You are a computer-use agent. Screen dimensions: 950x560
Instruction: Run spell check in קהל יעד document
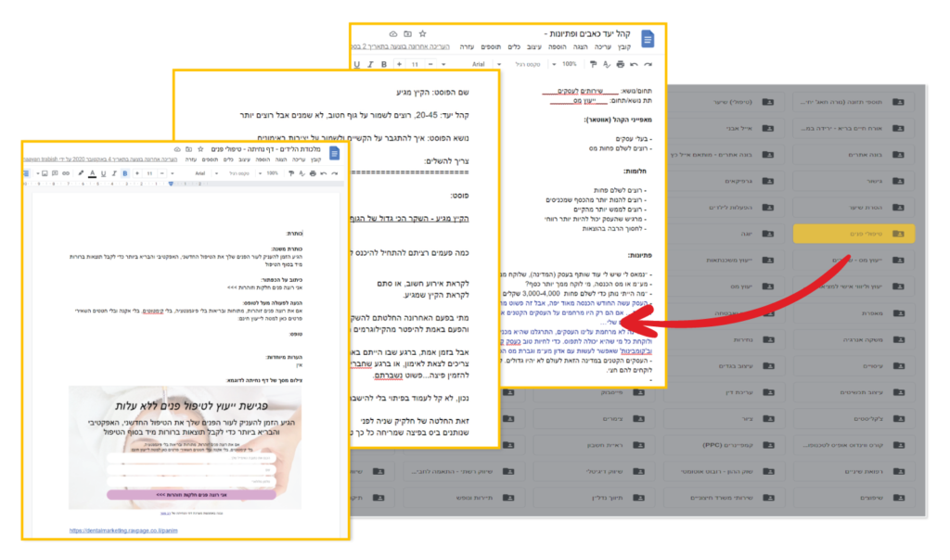(x=607, y=64)
